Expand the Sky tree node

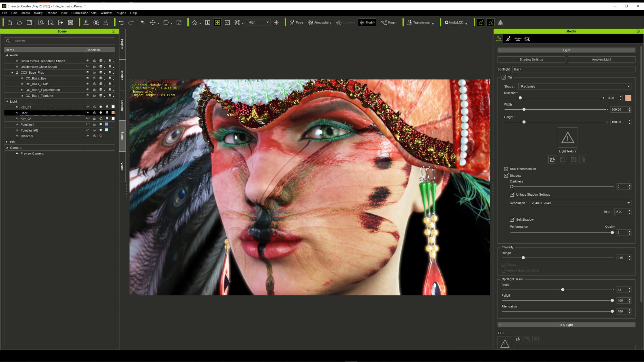pyautogui.click(x=7, y=142)
